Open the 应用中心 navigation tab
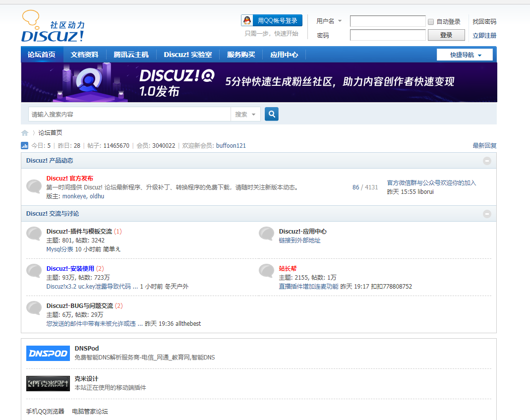The width and height of the screenshot is (530, 420). point(284,55)
